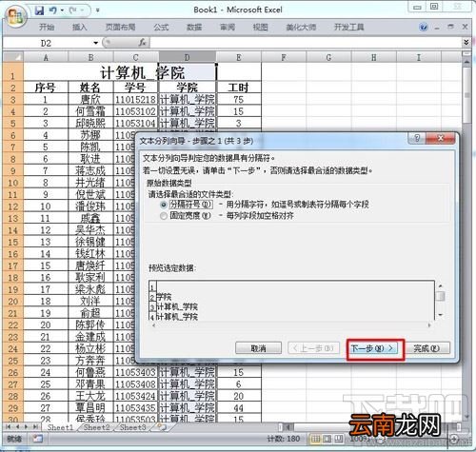Click the Insert Worksheet tab icon
Image resolution: width=476 pixels, height=452 pixels.
162,427
